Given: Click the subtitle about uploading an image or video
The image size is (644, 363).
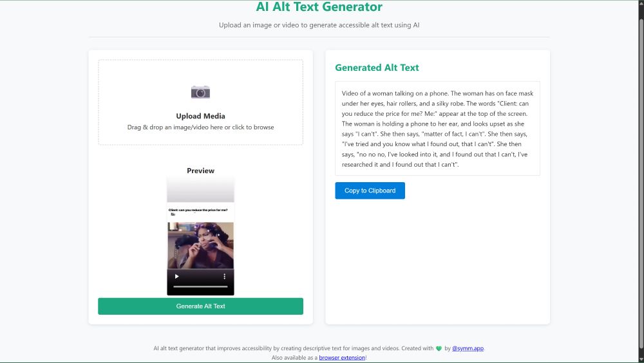Looking at the screenshot, I should coord(319,25).
